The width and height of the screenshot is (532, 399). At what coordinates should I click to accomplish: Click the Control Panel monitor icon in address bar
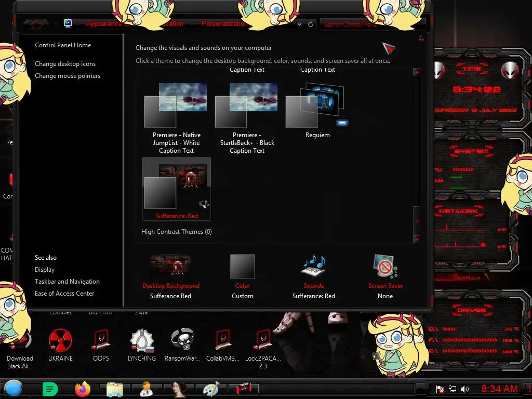point(68,23)
